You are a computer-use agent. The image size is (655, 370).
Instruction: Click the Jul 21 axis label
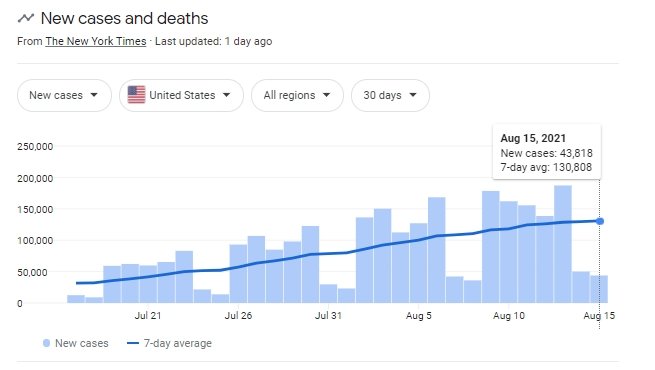click(x=147, y=315)
